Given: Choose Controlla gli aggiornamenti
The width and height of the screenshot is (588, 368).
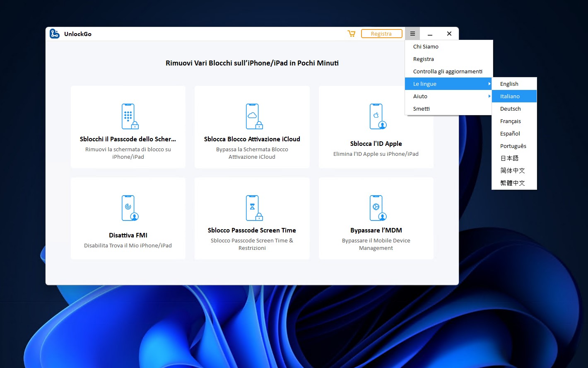Looking at the screenshot, I should click(x=449, y=71).
